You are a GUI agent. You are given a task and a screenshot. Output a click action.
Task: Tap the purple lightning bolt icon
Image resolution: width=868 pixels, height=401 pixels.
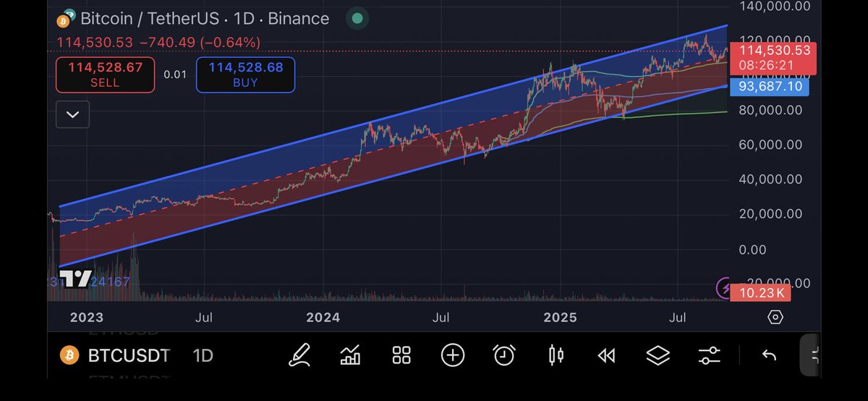[x=726, y=287]
